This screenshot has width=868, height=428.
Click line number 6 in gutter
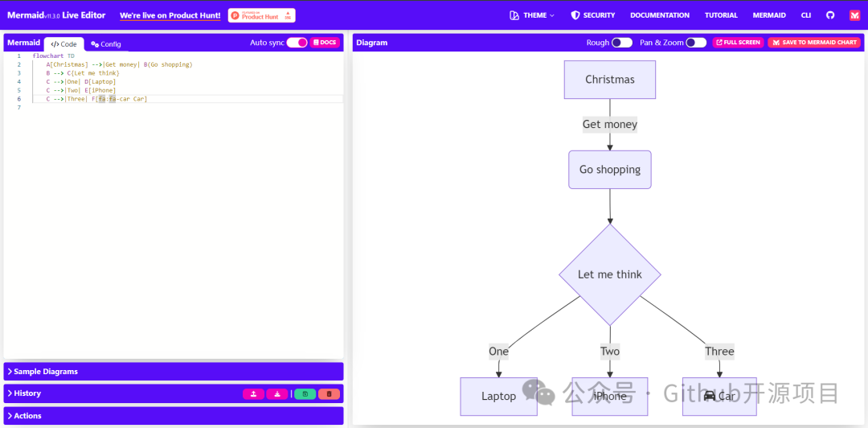[18, 99]
